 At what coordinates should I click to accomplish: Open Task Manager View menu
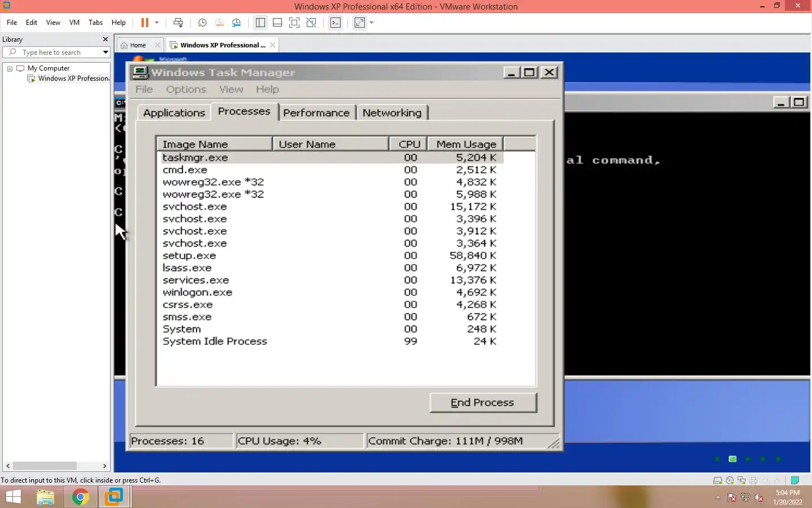click(231, 89)
